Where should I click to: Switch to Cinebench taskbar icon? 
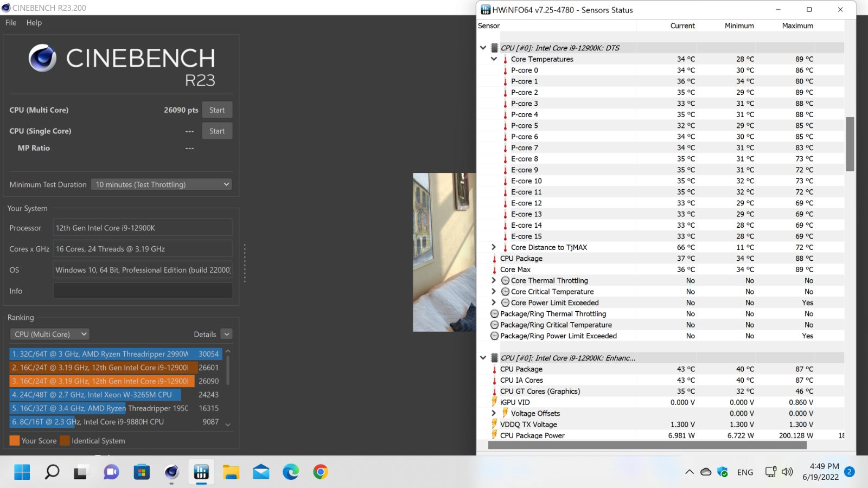[x=171, y=472]
